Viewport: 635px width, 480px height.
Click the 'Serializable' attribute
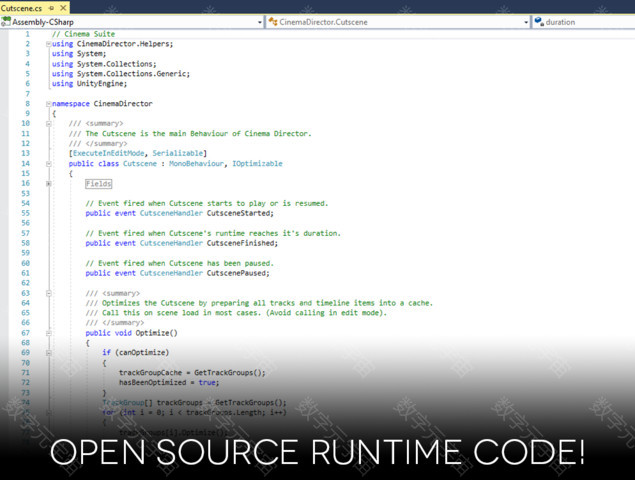tap(178, 153)
